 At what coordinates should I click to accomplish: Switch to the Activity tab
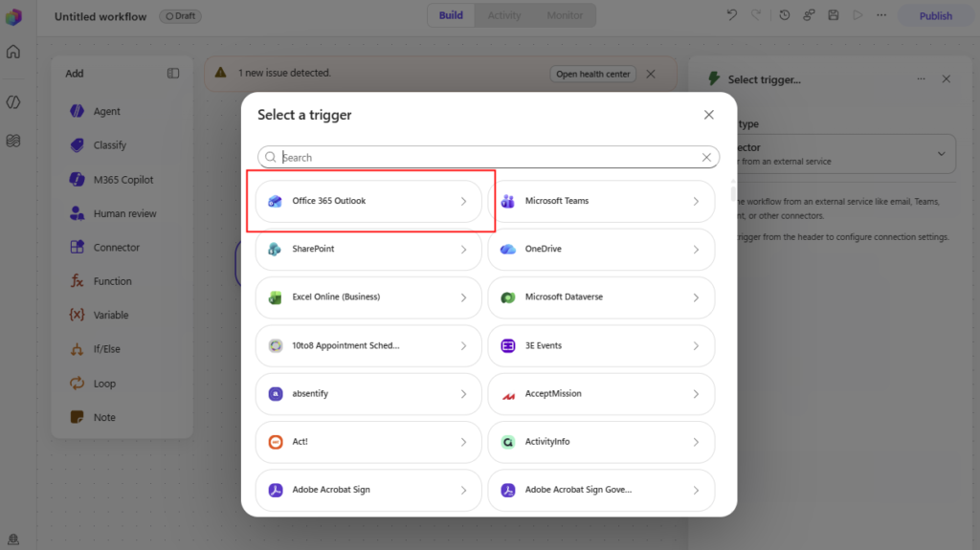pos(503,15)
